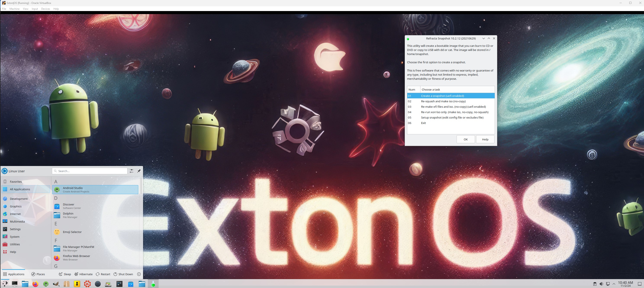Focus the launcher Search field
This screenshot has height=288, width=644.
point(90,171)
